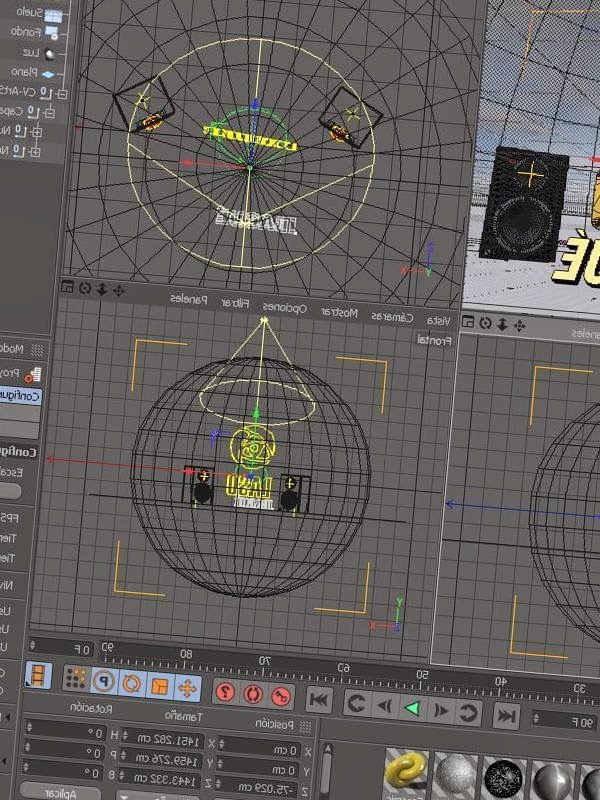Click the Tamaño Z field showing 1443.332 cm
The width and height of the screenshot is (600, 800).
click(161, 778)
